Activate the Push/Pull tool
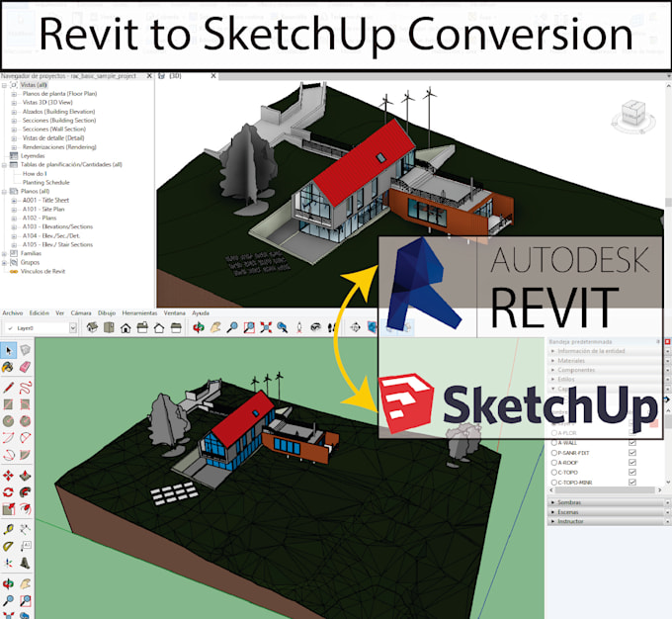The image size is (672, 619). (x=26, y=476)
